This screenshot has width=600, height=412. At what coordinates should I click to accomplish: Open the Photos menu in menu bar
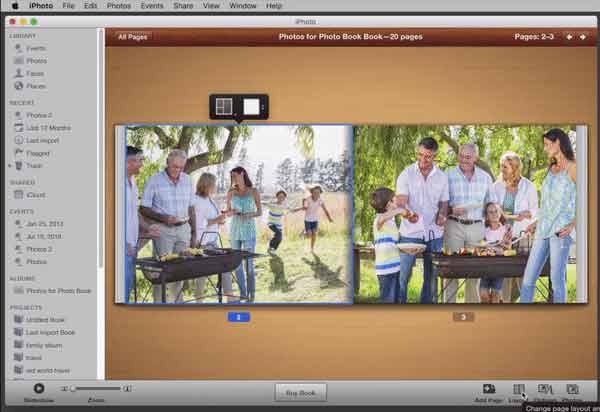click(x=119, y=6)
